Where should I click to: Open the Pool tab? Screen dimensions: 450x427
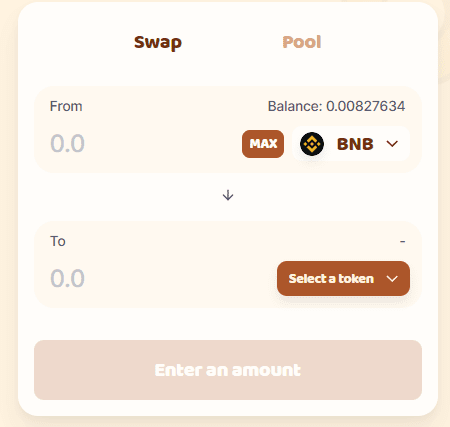302,42
